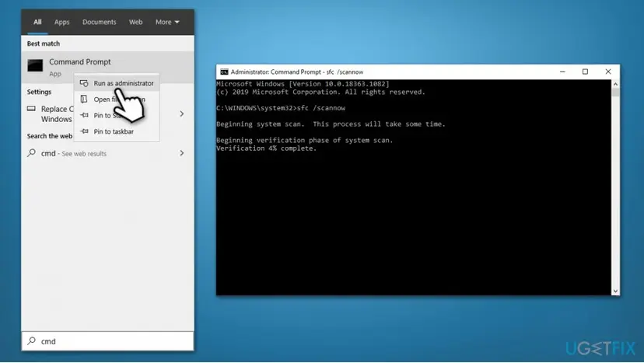Image resolution: width=644 pixels, height=363 pixels.
Task: Click the pin icon beside Pin to taskbar
Action: click(84, 131)
